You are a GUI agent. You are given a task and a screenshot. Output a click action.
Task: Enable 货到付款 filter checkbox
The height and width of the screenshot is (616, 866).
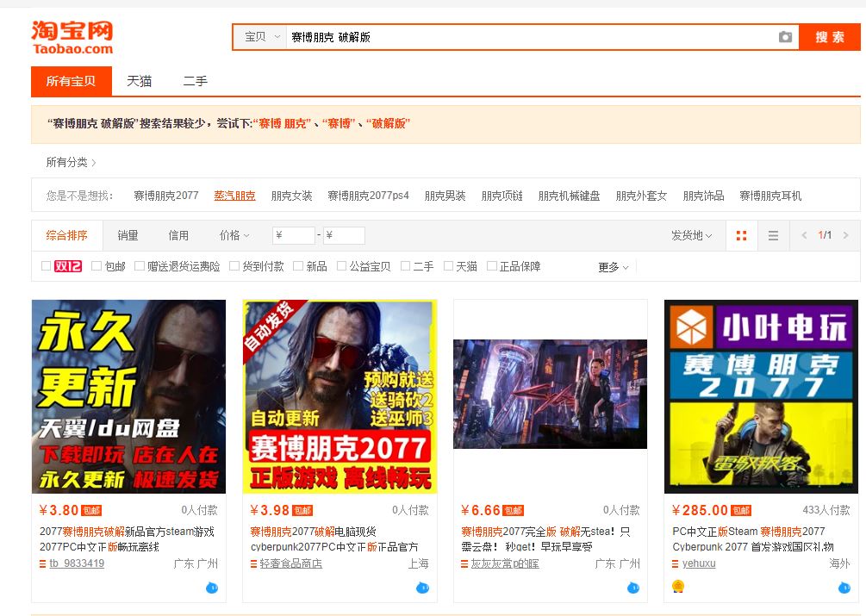234,266
